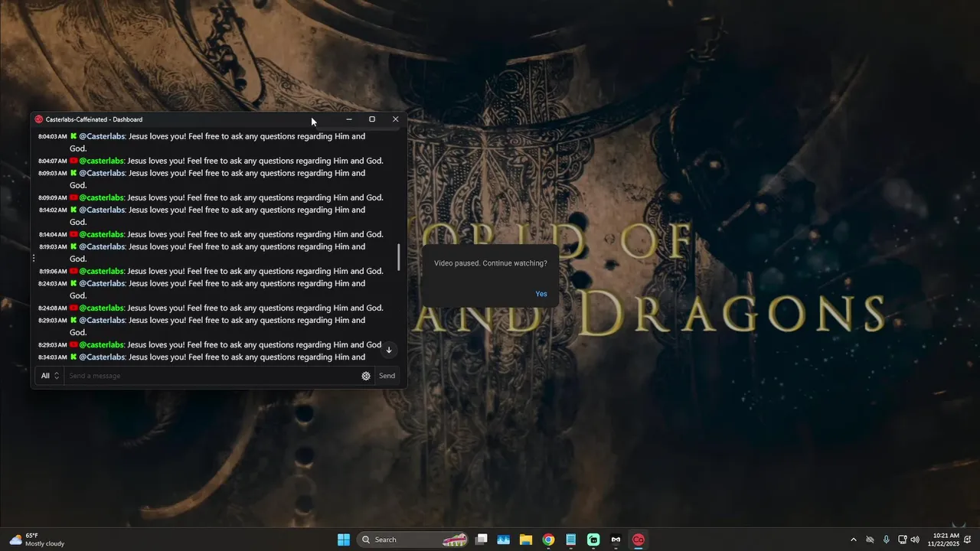Click @Casterlabs username in 8:04:03 AM message
This screenshot has width=980, height=551.
point(102,136)
